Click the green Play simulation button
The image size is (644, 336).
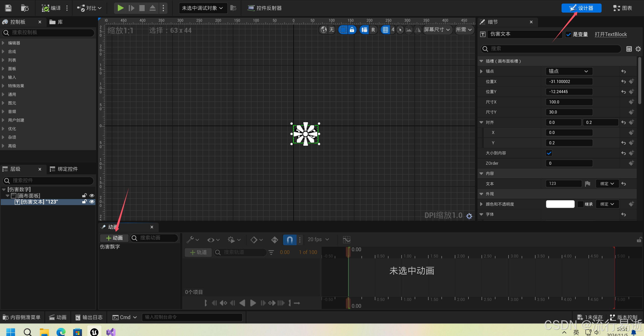pyautogui.click(x=121, y=8)
